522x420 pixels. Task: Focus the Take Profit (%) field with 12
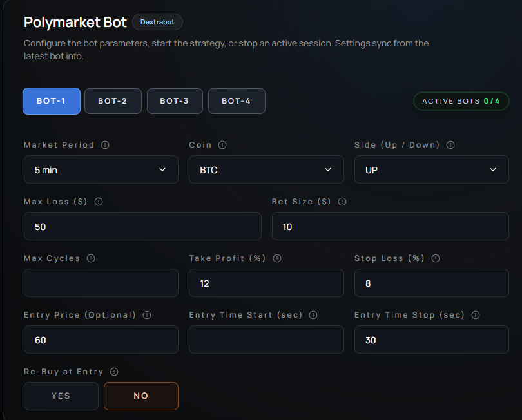(266, 283)
